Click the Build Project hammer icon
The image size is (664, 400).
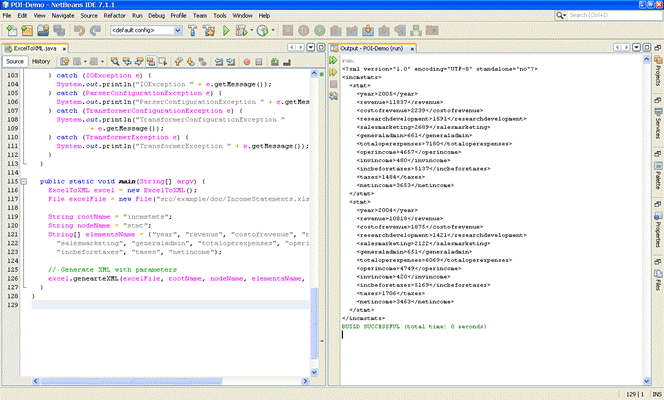pyautogui.click(x=193, y=30)
